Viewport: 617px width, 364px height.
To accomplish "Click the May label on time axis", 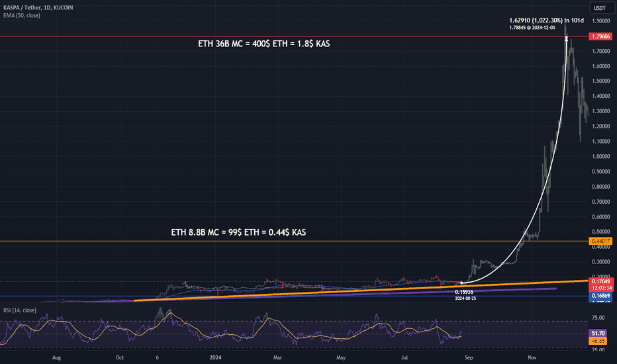I will tap(341, 357).
